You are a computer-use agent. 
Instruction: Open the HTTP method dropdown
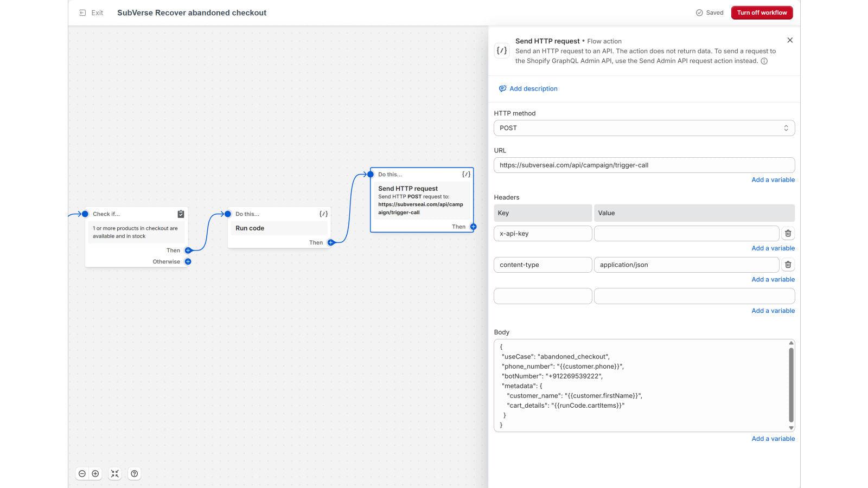coord(644,127)
